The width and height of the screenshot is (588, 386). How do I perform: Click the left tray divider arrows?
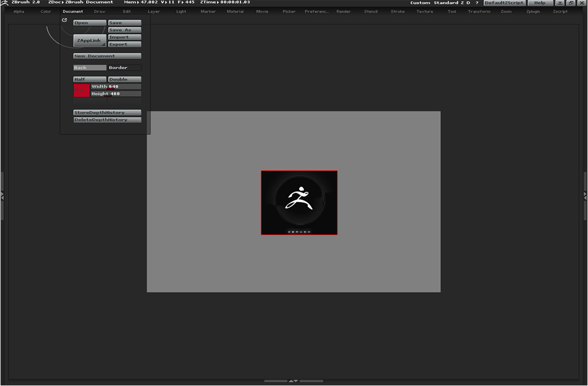point(2,196)
